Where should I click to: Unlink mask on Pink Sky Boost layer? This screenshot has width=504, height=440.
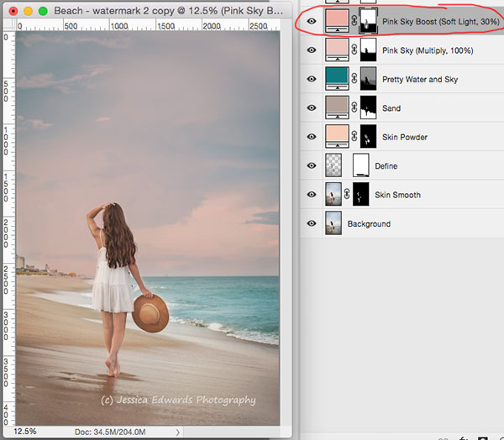[x=354, y=21]
